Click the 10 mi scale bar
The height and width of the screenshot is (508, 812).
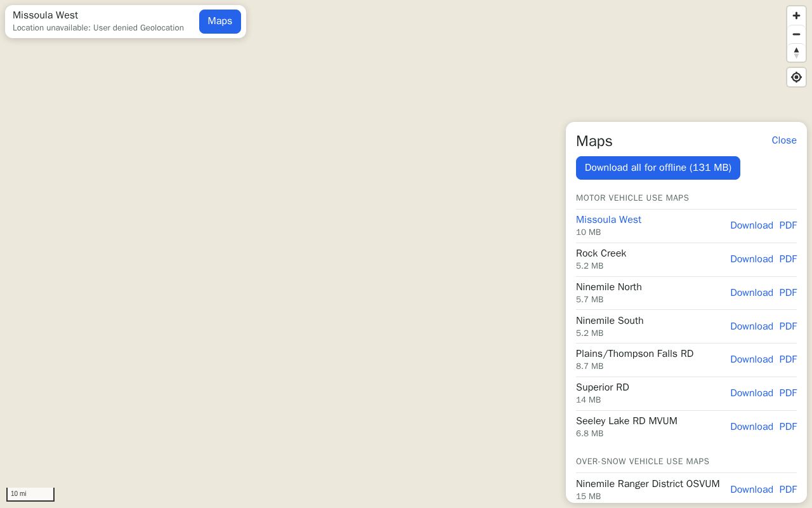coord(30,494)
